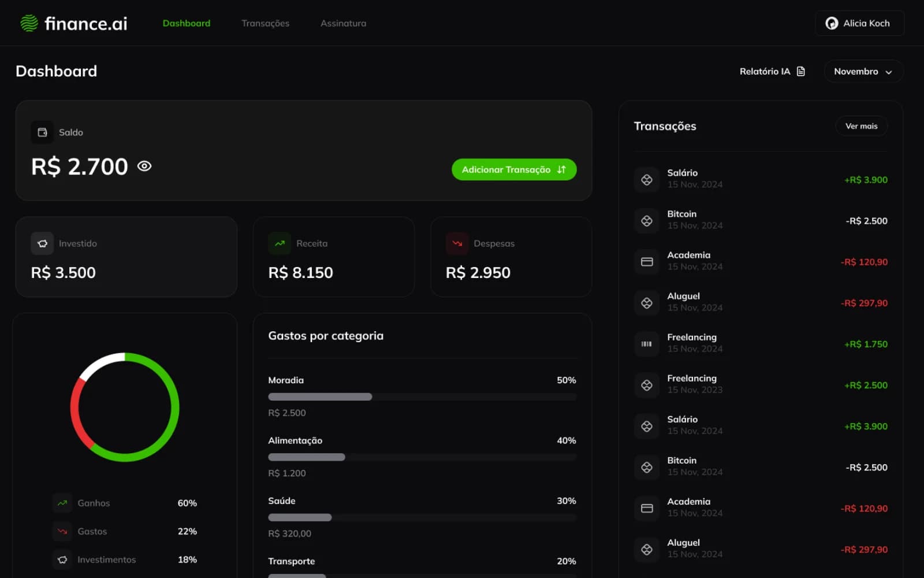Click the Moradia progress bar
The image size is (924, 578).
point(422,397)
